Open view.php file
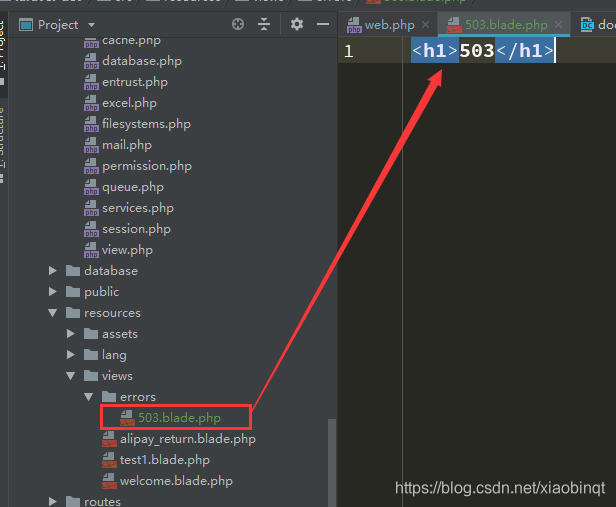Image resolution: width=616 pixels, height=507 pixels. [x=127, y=250]
